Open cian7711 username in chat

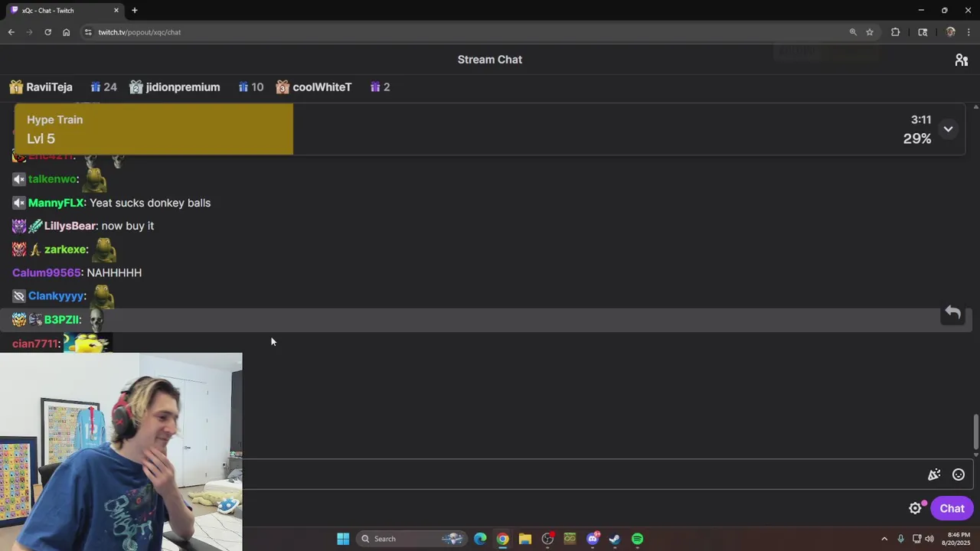34,344
